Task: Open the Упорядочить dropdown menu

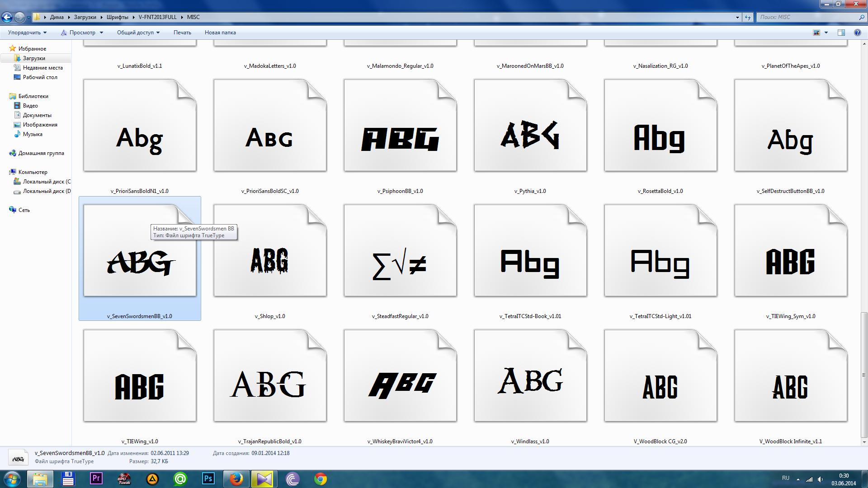Action: click(27, 33)
